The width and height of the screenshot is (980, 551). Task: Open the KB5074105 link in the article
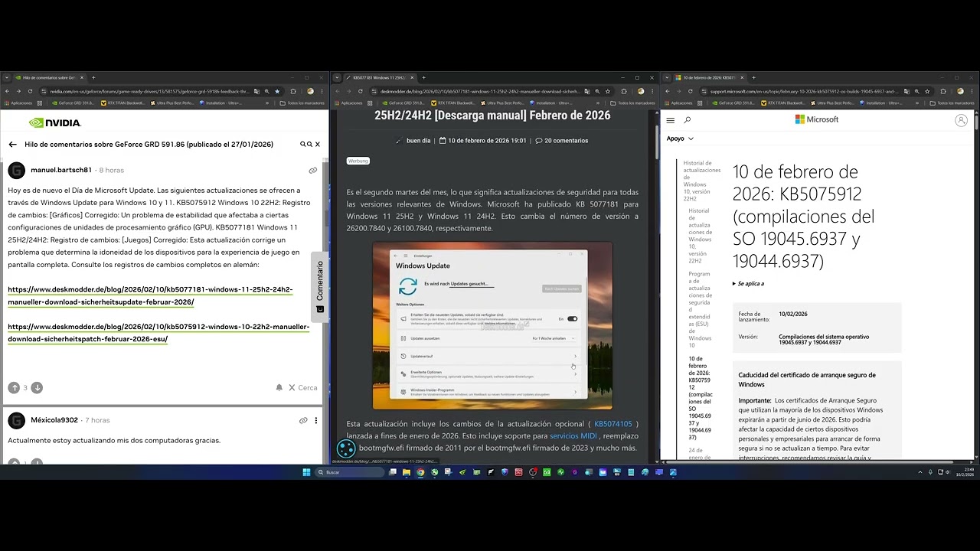613,424
